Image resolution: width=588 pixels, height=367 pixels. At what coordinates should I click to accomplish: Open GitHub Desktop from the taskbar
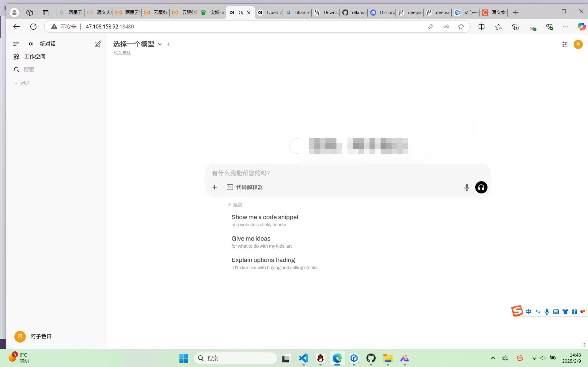coord(371,358)
